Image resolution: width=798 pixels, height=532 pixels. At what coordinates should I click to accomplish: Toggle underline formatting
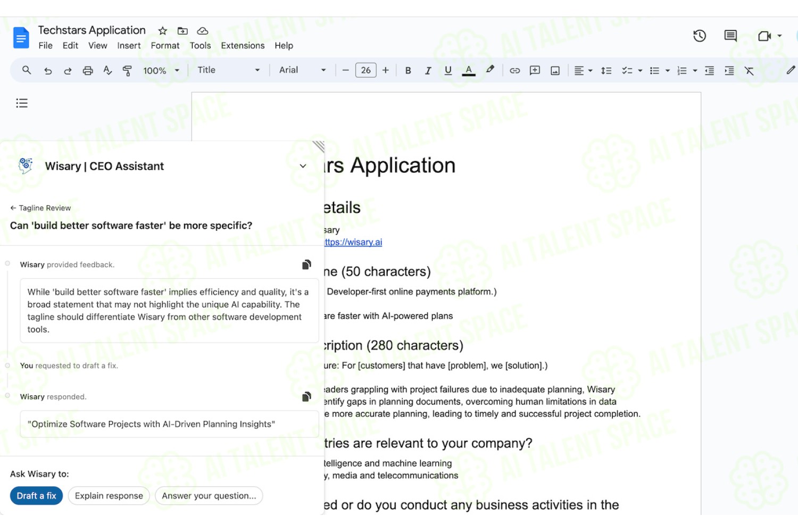(448, 70)
